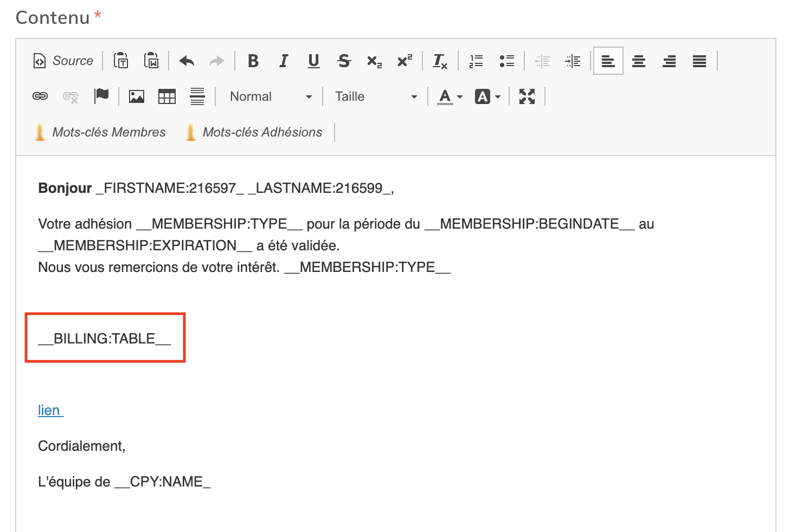Apply strikethrough to text

[x=344, y=61]
